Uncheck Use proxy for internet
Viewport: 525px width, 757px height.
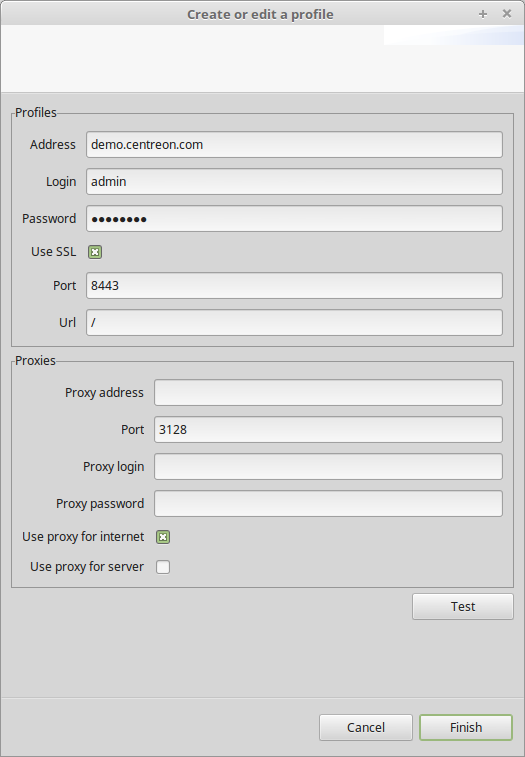[x=163, y=537]
